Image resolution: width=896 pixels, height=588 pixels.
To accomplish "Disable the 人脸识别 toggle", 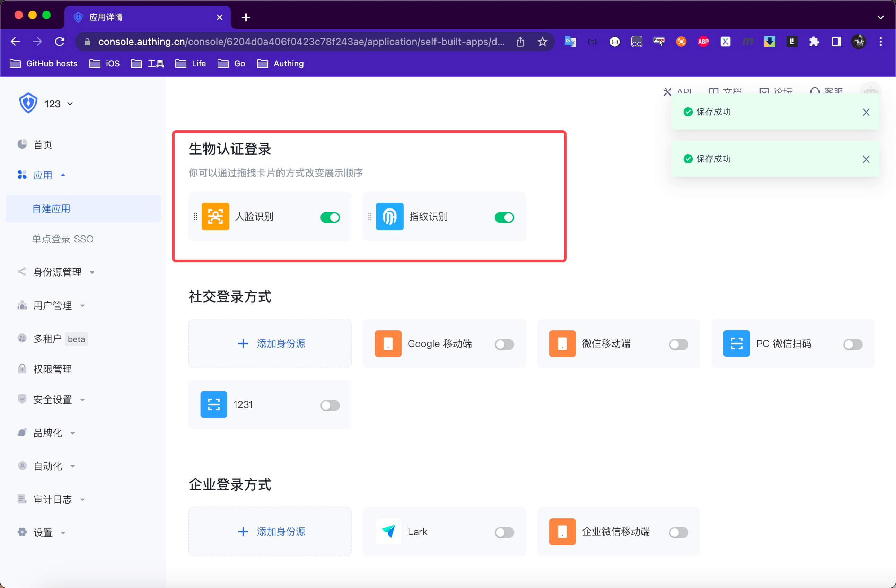I will click(x=330, y=217).
